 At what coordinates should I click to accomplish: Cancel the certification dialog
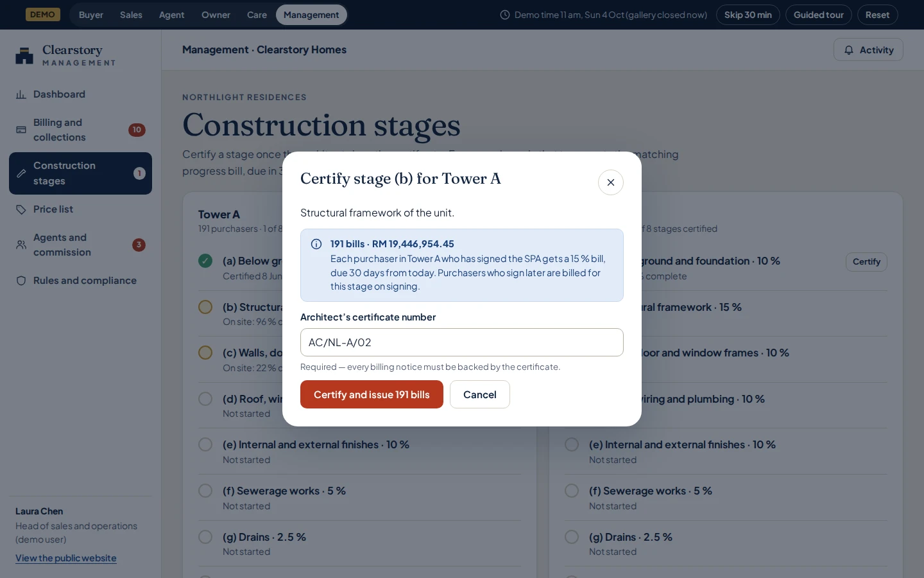tap(480, 394)
